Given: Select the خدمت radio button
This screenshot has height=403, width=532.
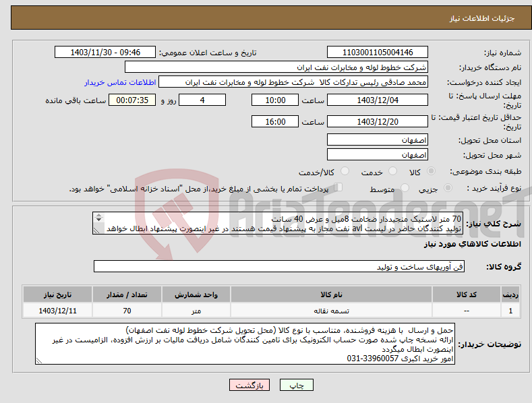Looking at the screenshot, I should pyautogui.click(x=392, y=171).
